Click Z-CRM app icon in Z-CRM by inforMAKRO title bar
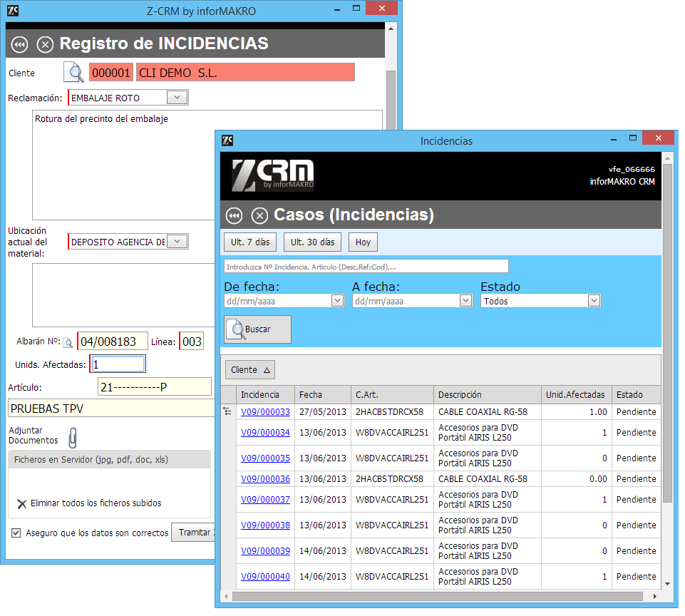Image resolution: width=685 pixels, height=616 pixels. click(13, 11)
